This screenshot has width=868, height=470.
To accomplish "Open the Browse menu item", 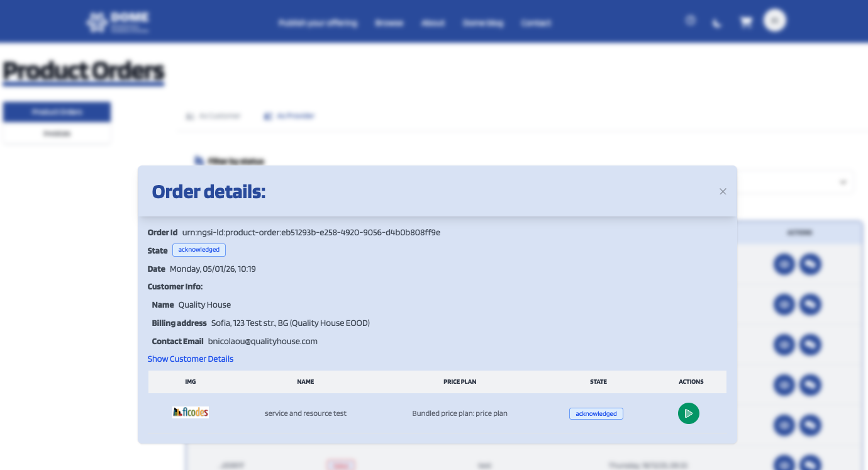I will [389, 23].
